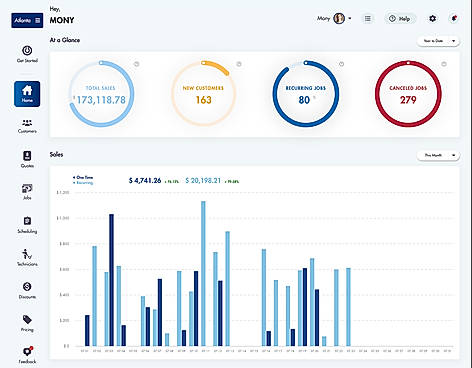472x368 pixels.
Task: Open the Quotes section icon
Action: coord(27,156)
